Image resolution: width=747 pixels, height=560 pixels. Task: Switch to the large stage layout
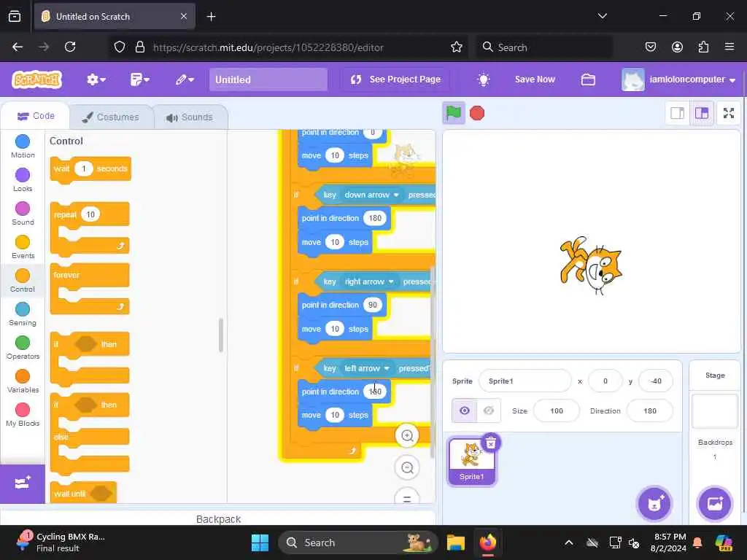[x=701, y=113]
